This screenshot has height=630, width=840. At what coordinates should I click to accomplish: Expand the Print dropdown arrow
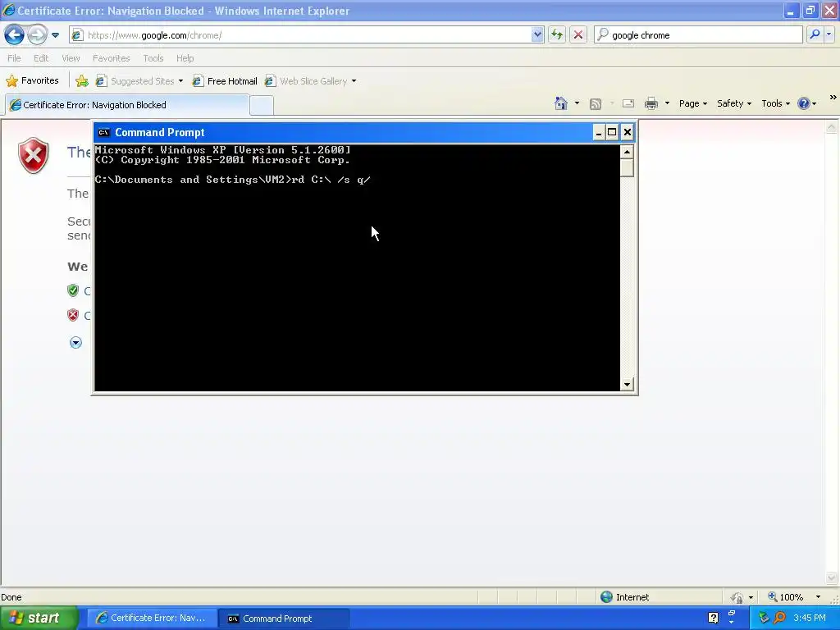click(667, 103)
